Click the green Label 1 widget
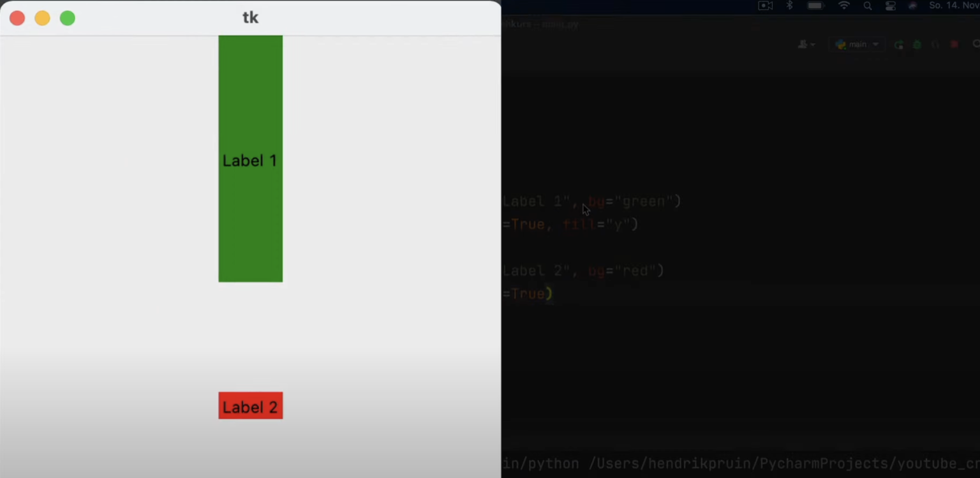Viewport: 980px width, 478px height. point(250,160)
